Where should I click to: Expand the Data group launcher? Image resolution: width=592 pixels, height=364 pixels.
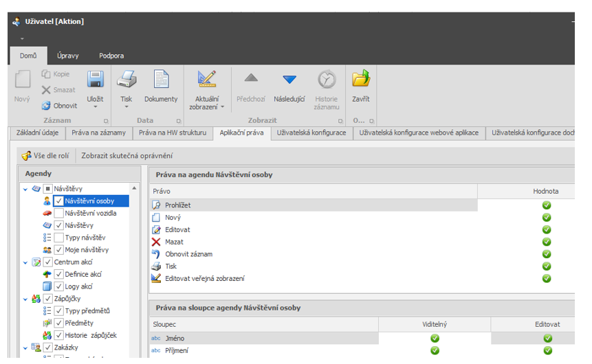tap(179, 121)
